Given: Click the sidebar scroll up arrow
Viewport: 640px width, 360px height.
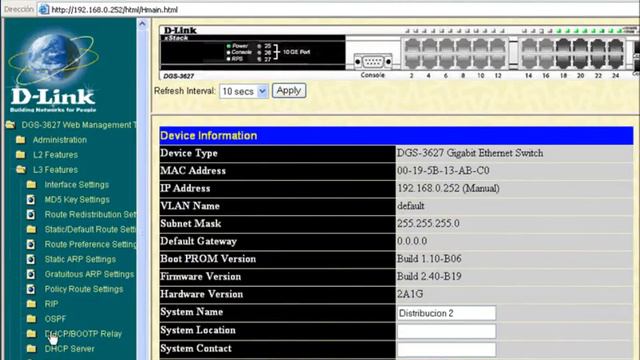Looking at the screenshot, I should (142, 24).
